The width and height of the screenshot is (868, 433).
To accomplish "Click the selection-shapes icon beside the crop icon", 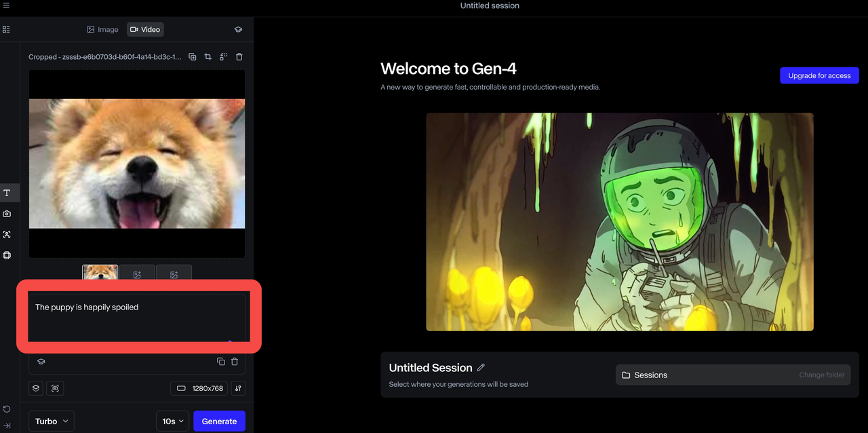I will click(224, 57).
